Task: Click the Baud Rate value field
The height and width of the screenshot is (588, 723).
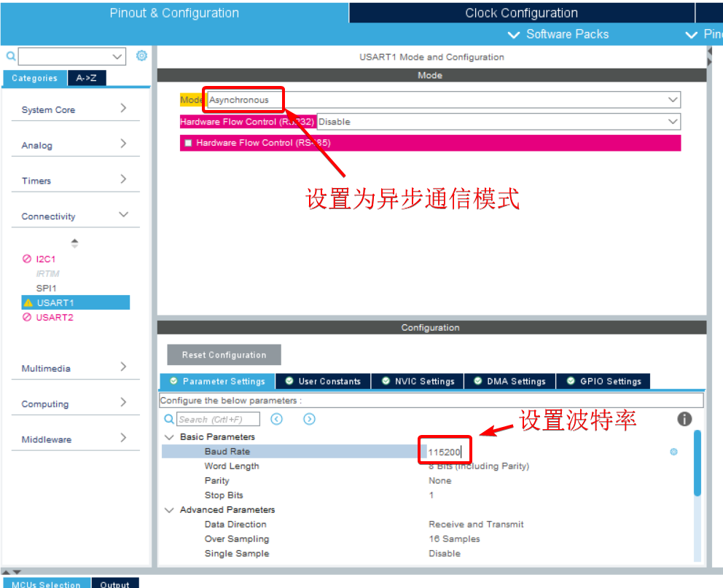Action: pos(445,452)
